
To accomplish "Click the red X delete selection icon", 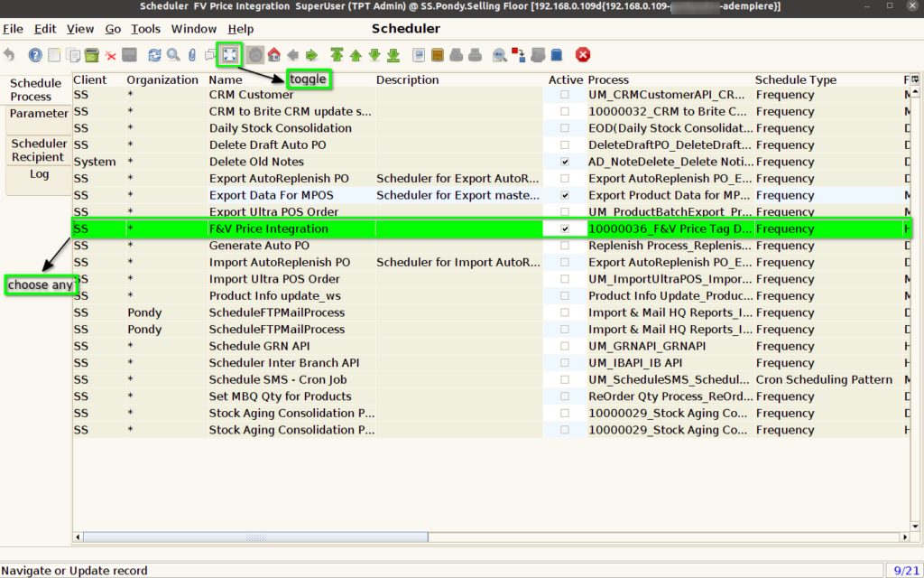I will (x=111, y=55).
